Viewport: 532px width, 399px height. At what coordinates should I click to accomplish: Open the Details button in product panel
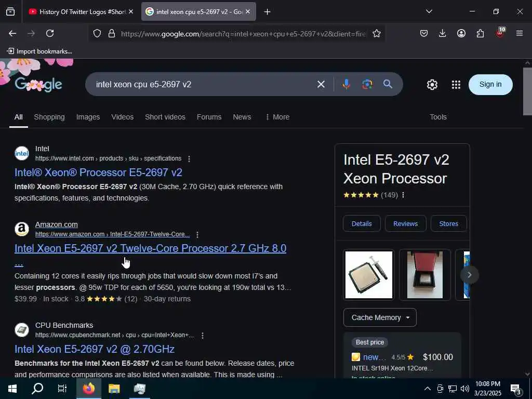click(362, 223)
